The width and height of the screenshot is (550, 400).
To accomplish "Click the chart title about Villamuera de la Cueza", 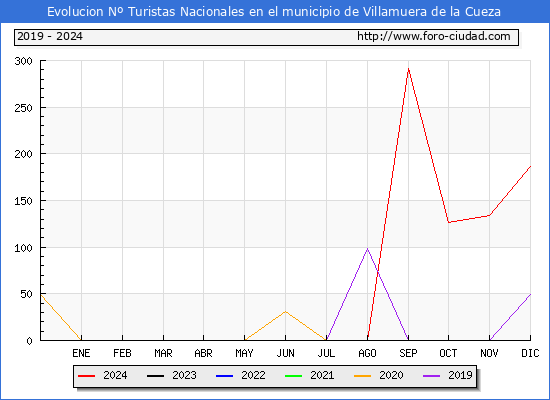I will point(274,12).
